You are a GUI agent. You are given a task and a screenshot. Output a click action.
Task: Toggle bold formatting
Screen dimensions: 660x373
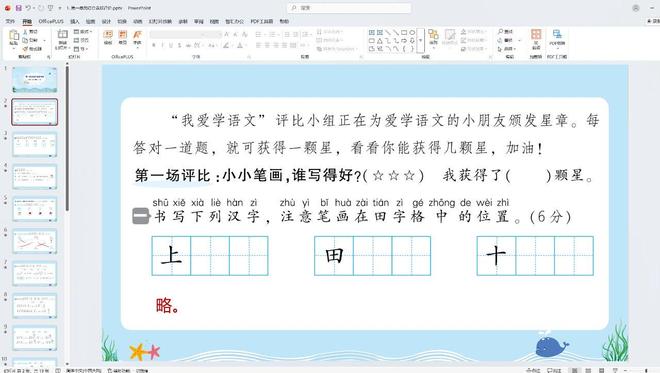click(x=154, y=45)
